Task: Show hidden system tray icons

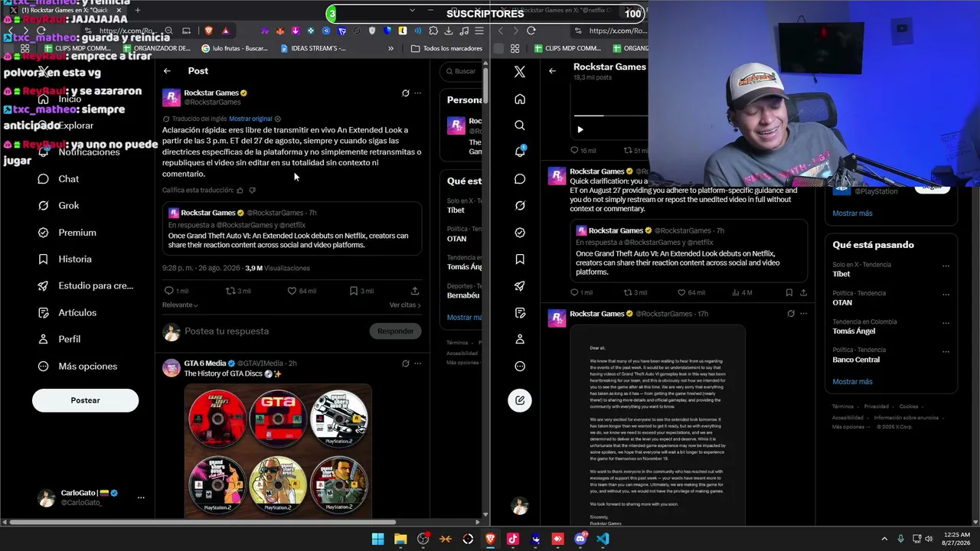Action: click(x=884, y=539)
